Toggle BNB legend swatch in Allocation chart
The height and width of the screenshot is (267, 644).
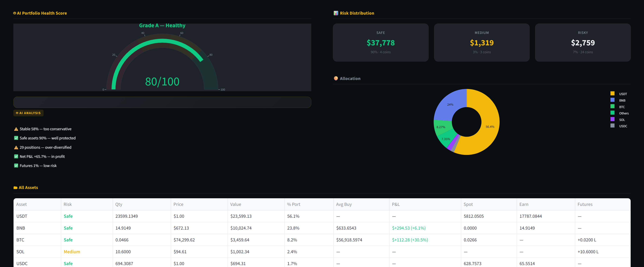tap(612, 100)
